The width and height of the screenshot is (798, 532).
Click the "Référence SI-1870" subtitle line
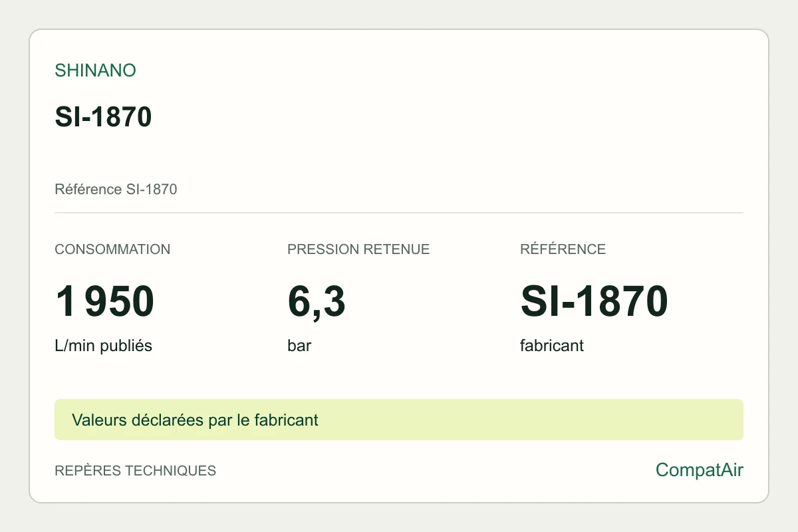116,190
